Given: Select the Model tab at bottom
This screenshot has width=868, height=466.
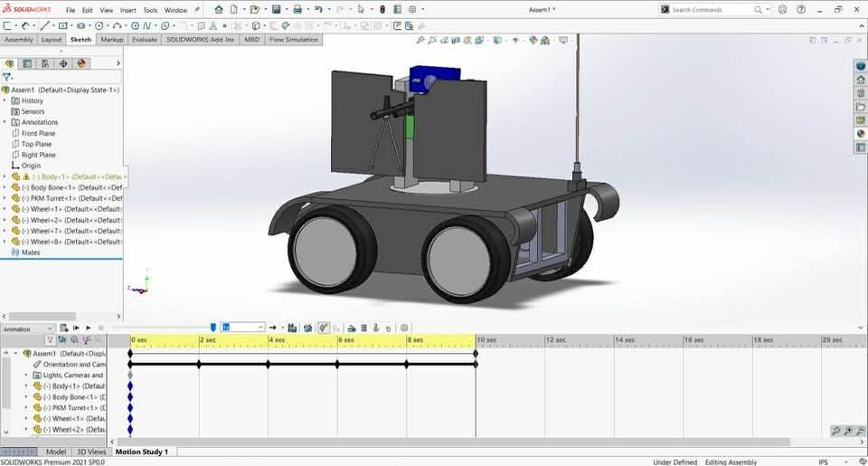Looking at the screenshot, I should 56,452.
